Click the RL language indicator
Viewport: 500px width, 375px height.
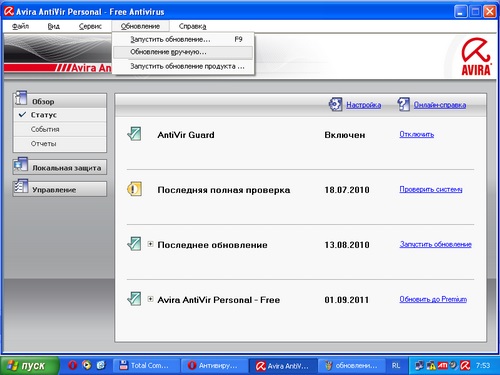pyautogui.click(x=396, y=366)
